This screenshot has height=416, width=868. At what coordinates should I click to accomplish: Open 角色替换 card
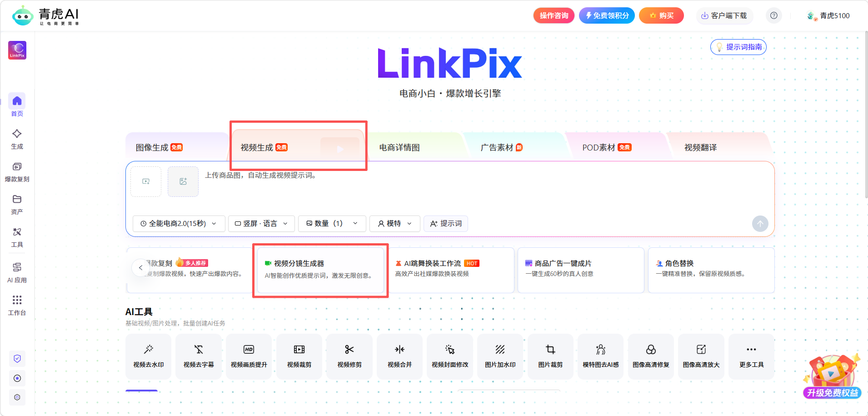711,270
